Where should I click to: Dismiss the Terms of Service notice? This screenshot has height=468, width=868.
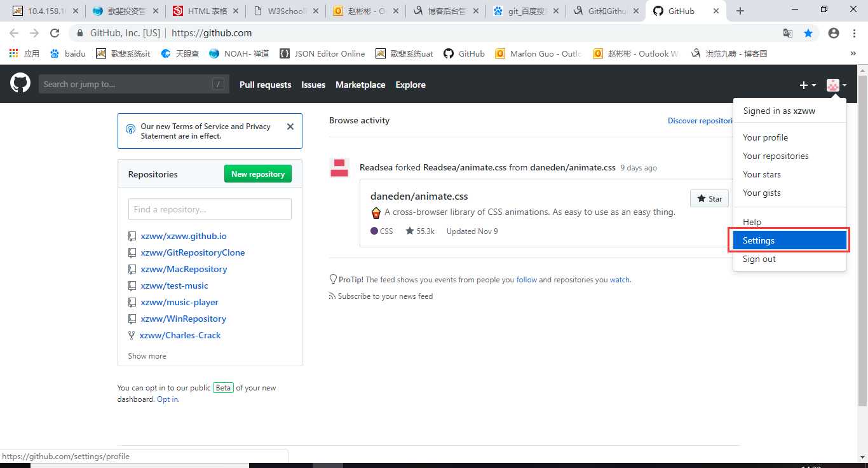[290, 127]
